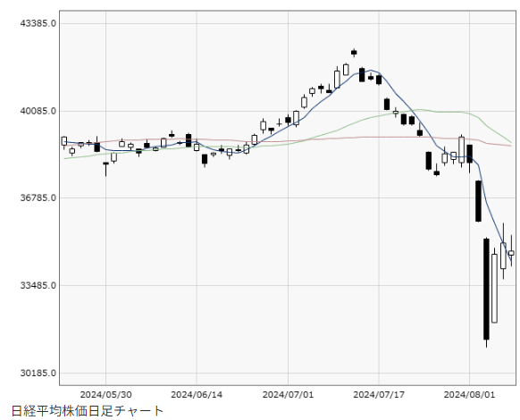This screenshot has height=420, width=520.
Task: Click the 2024/08/01 date label
Action: pos(469,395)
